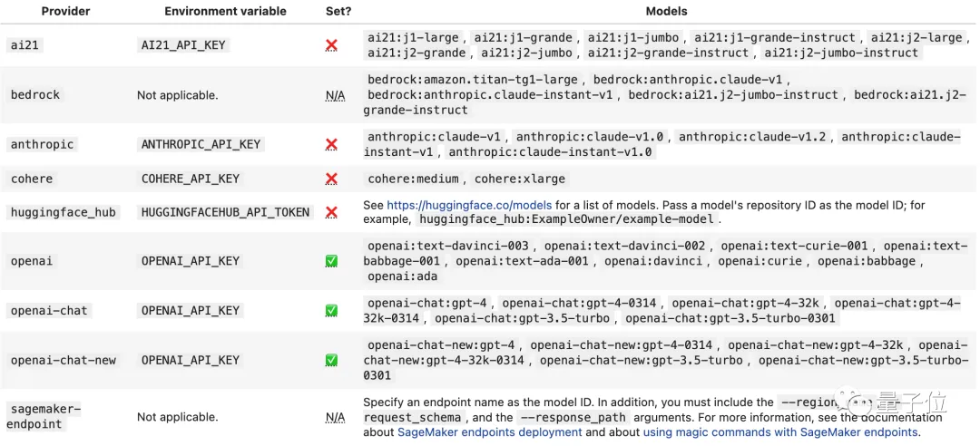This screenshot has width=980, height=446.
Task: Click red X beside HUGGINGFACEHUB_API_TOKEN
Action: (331, 212)
